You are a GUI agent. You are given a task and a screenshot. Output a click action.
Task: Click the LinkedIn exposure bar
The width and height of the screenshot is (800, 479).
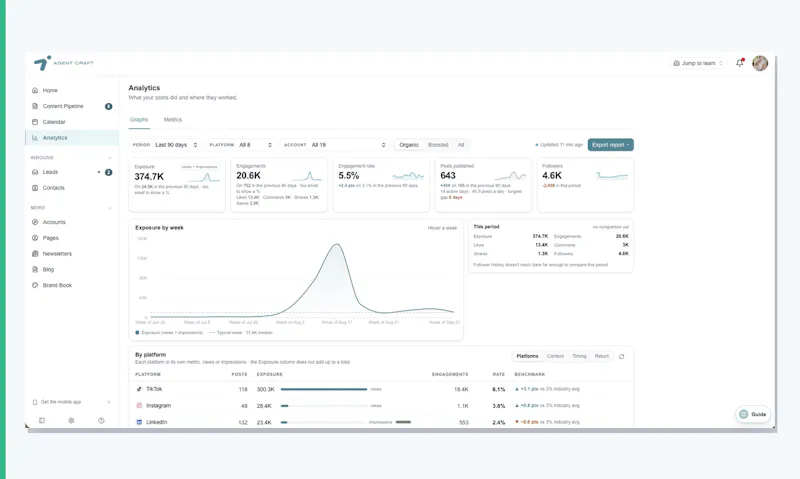click(323, 422)
